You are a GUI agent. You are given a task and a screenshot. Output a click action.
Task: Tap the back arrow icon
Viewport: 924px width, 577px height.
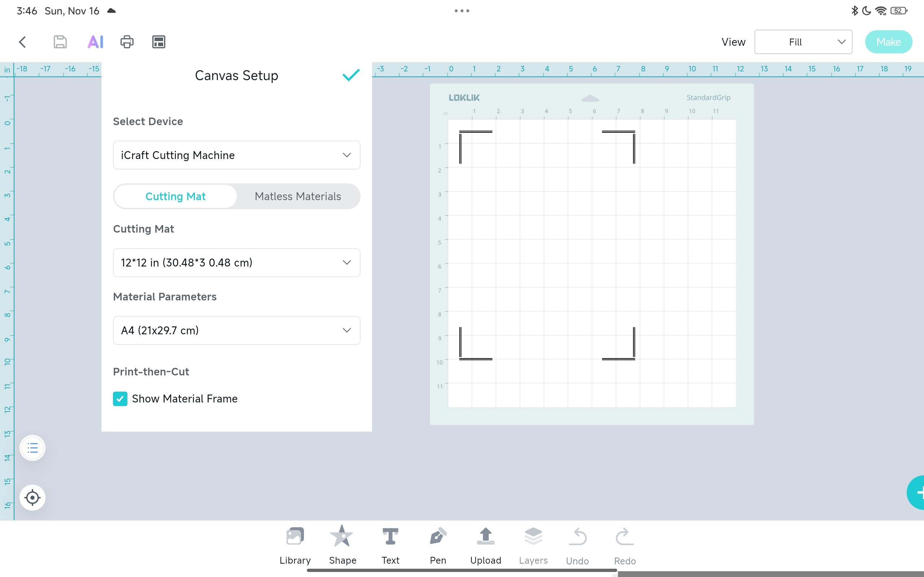tap(22, 42)
